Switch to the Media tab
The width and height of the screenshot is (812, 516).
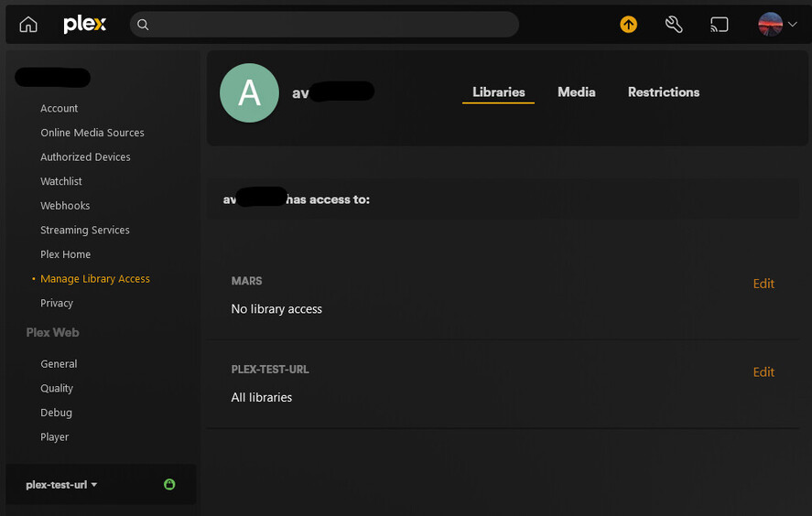(577, 92)
